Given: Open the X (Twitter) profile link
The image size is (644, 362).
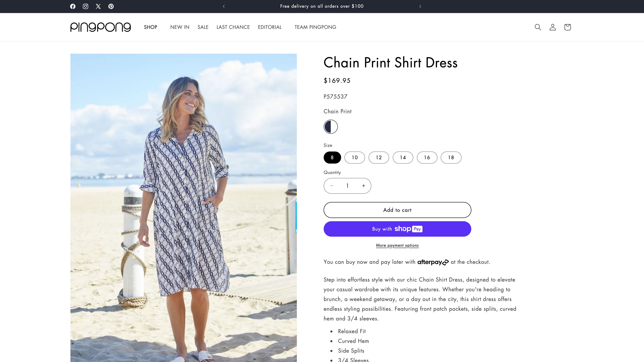Looking at the screenshot, I should [x=98, y=6].
